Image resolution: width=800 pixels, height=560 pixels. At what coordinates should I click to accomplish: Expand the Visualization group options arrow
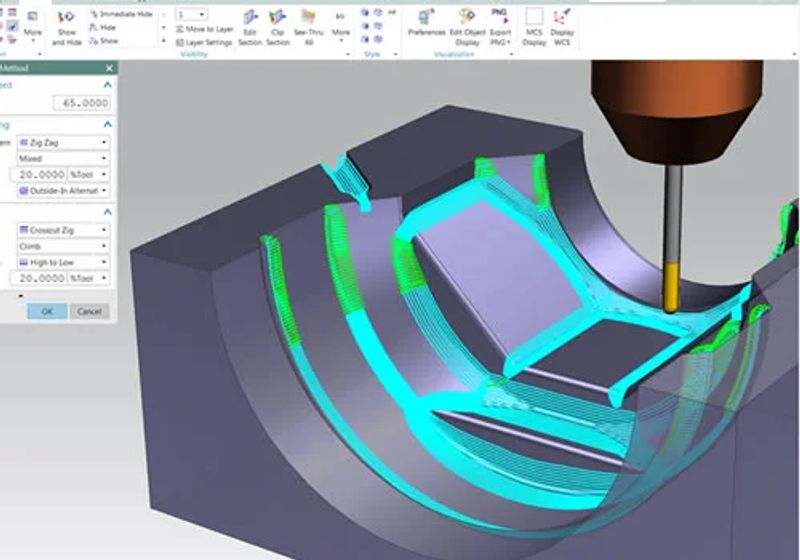click(511, 54)
